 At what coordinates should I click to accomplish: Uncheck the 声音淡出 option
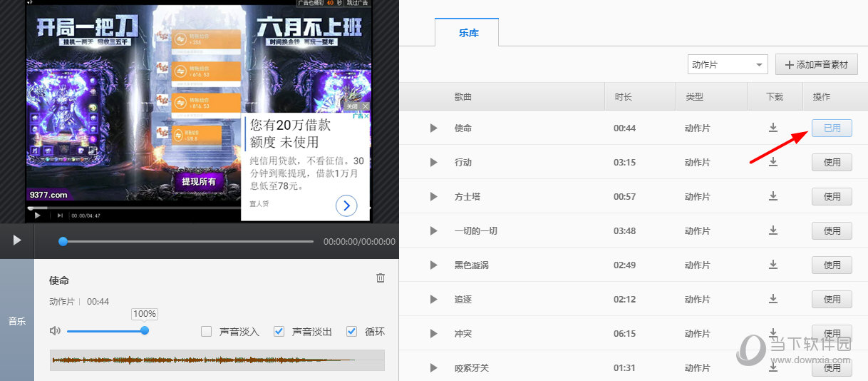[x=279, y=332]
